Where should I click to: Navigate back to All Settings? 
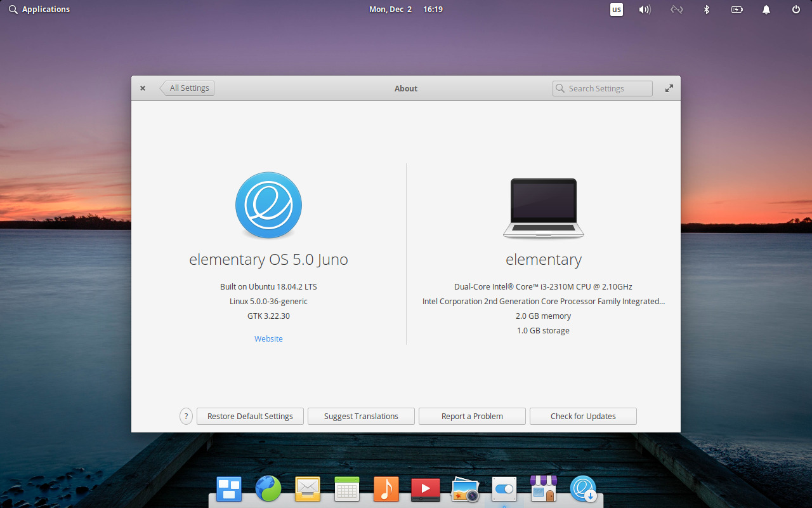188,88
